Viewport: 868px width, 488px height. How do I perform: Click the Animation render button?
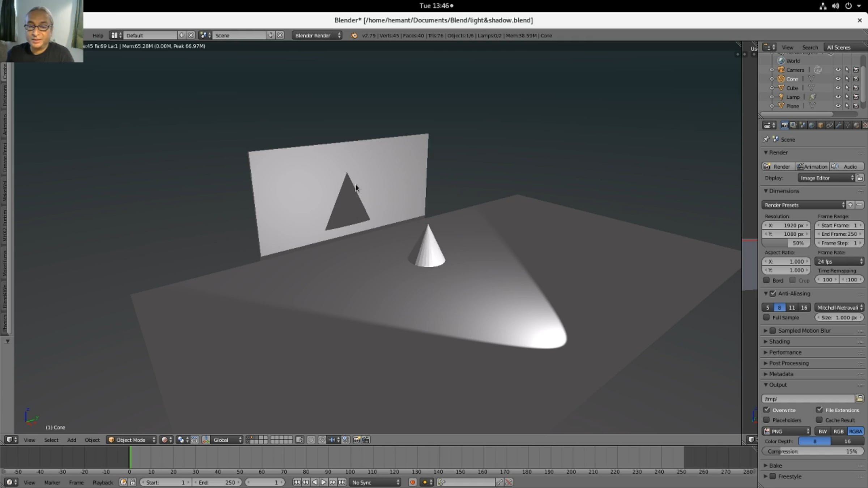pyautogui.click(x=812, y=167)
